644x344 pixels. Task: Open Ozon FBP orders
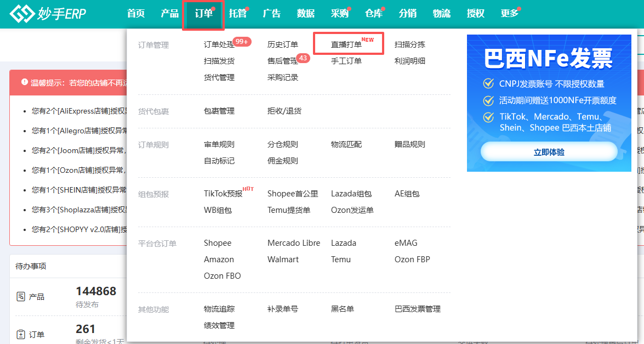pos(412,260)
